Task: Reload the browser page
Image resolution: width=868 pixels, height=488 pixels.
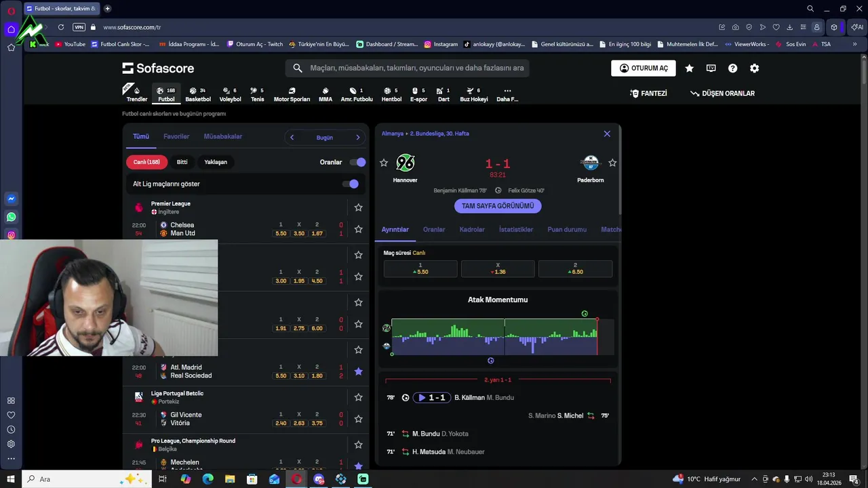Action: tap(61, 27)
